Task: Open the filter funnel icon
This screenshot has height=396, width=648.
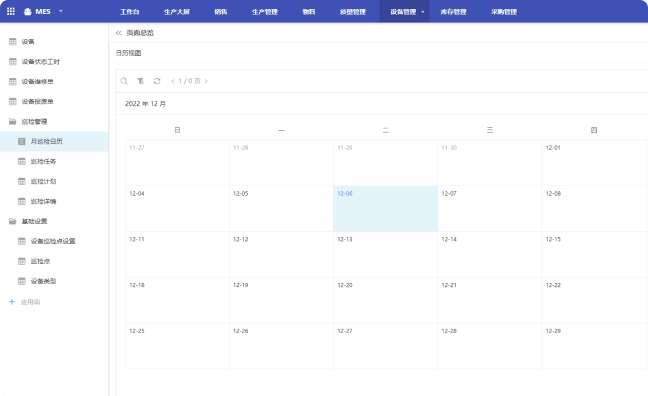Action: (141, 81)
